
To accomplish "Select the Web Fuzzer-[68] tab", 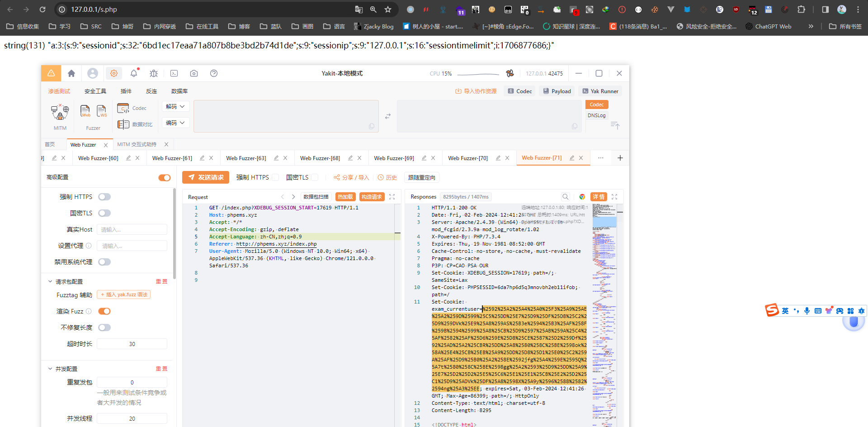I will [320, 158].
